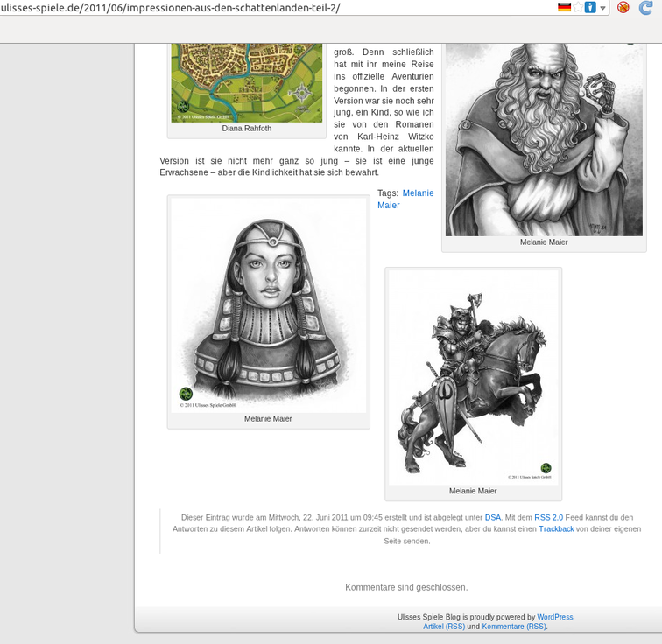This screenshot has width=662, height=644.
Task: Click the URL address field
Action: click(x=263, y=8)
